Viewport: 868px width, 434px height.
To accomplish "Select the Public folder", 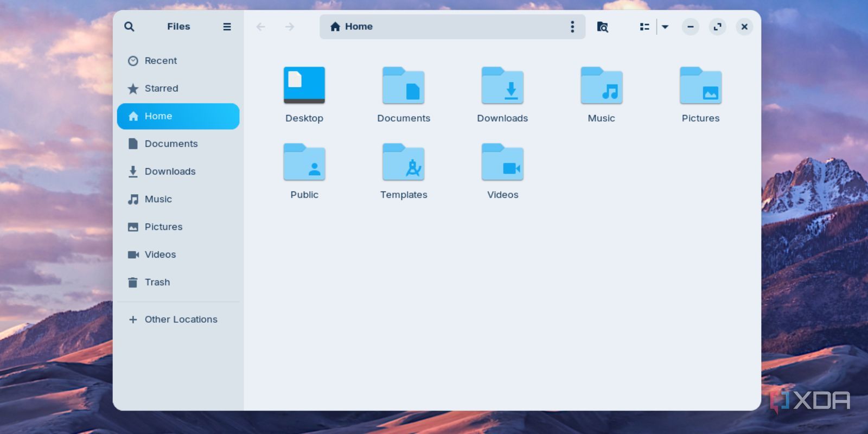I will [304, 162].
